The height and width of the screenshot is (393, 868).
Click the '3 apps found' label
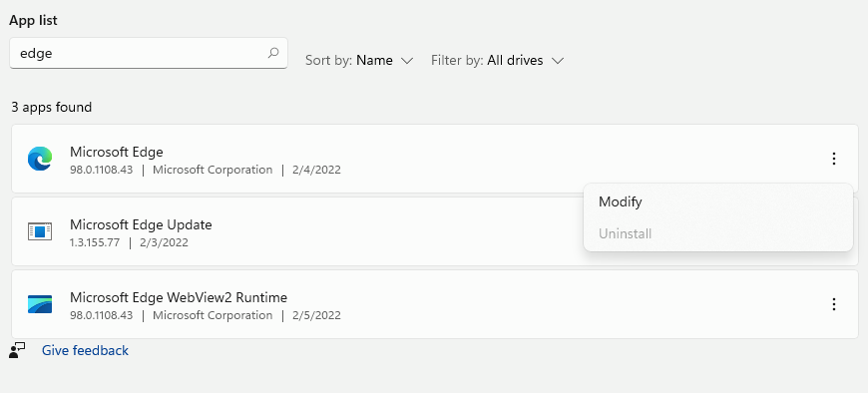[x=52, y=108]
